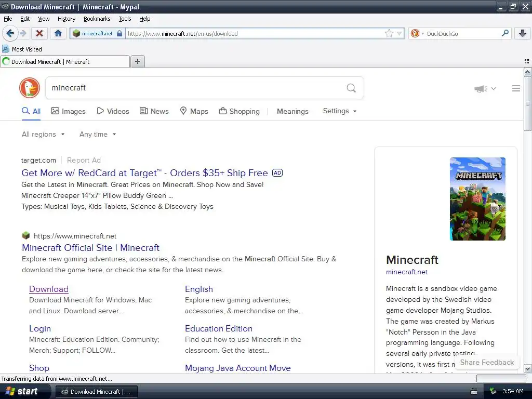532x399 pixels.
Task: Open URL bar history dropdown arrow
Action: 400,33
